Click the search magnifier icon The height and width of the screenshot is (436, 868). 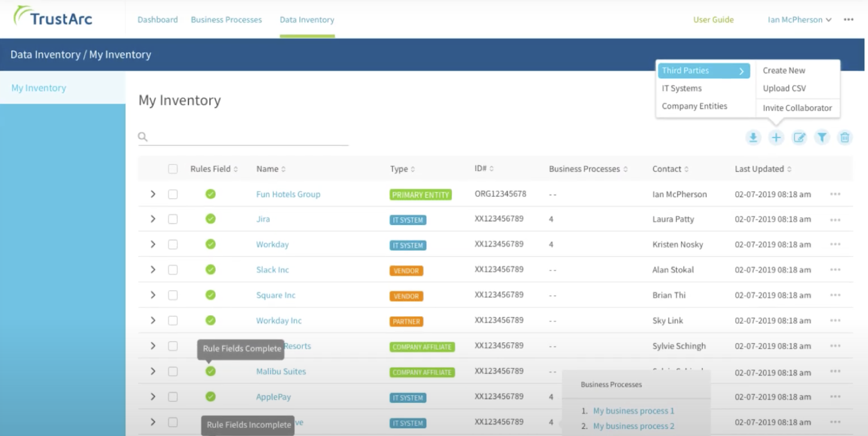click(143, 137)
